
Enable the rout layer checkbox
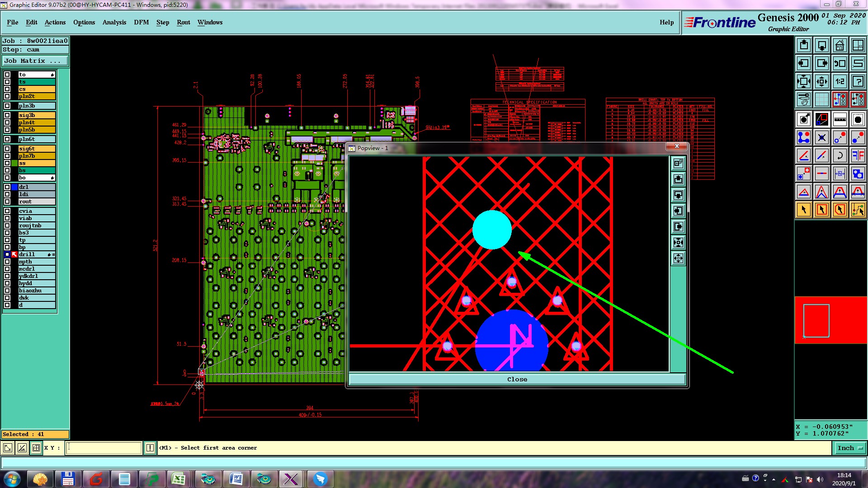7,202
